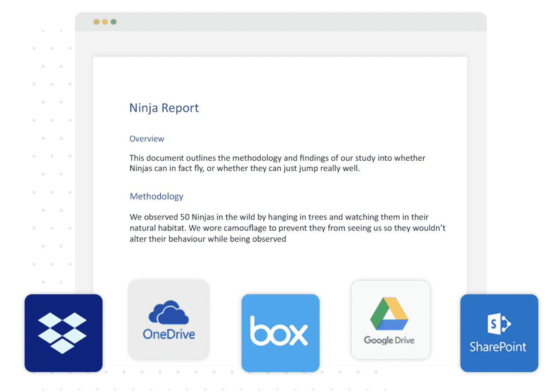Viewport: 553px width, 392px height.
Task: Open the Dropbox integration tile
Action: click(x=64, y=333)
